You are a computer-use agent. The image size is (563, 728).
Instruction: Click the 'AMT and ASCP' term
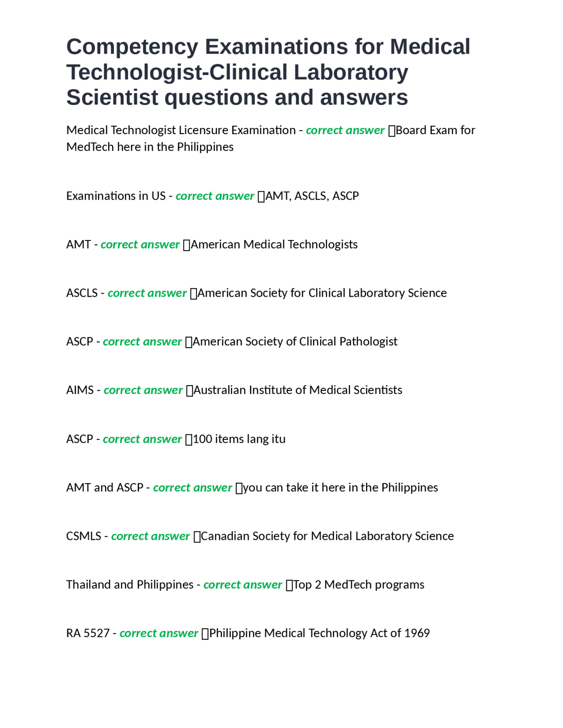pos(105,488)
